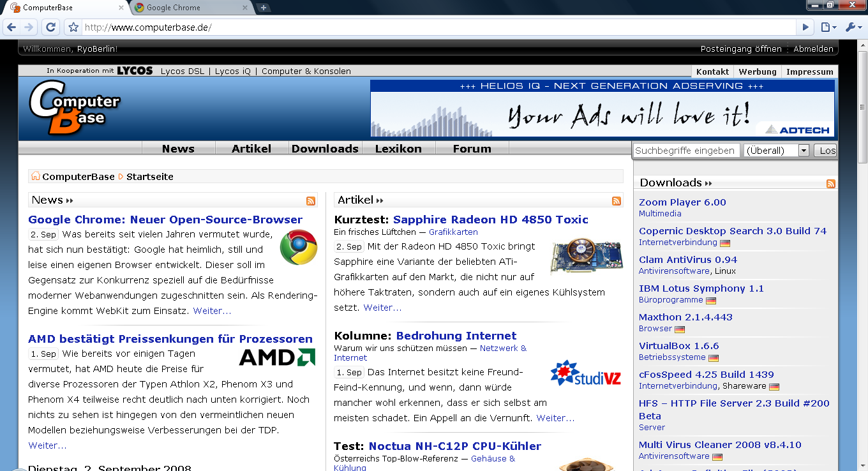
Task: Click the German flag next to Maxthon Browser
Action: coord(680,329)
